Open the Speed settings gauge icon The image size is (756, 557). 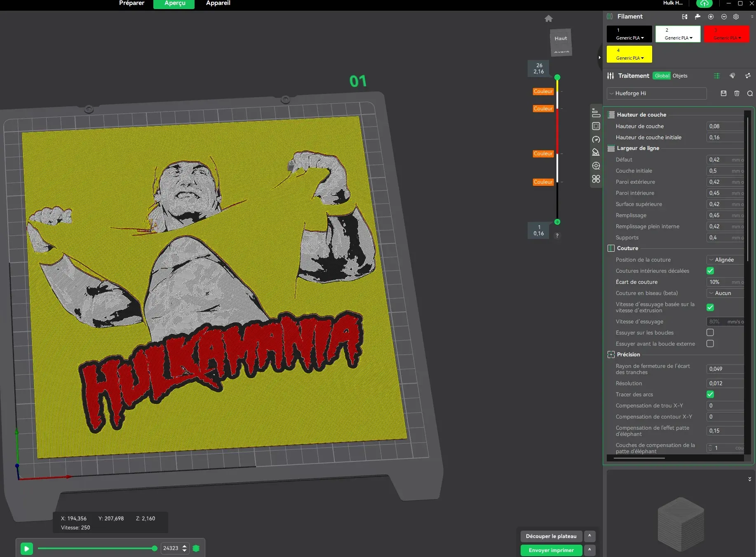596,139
